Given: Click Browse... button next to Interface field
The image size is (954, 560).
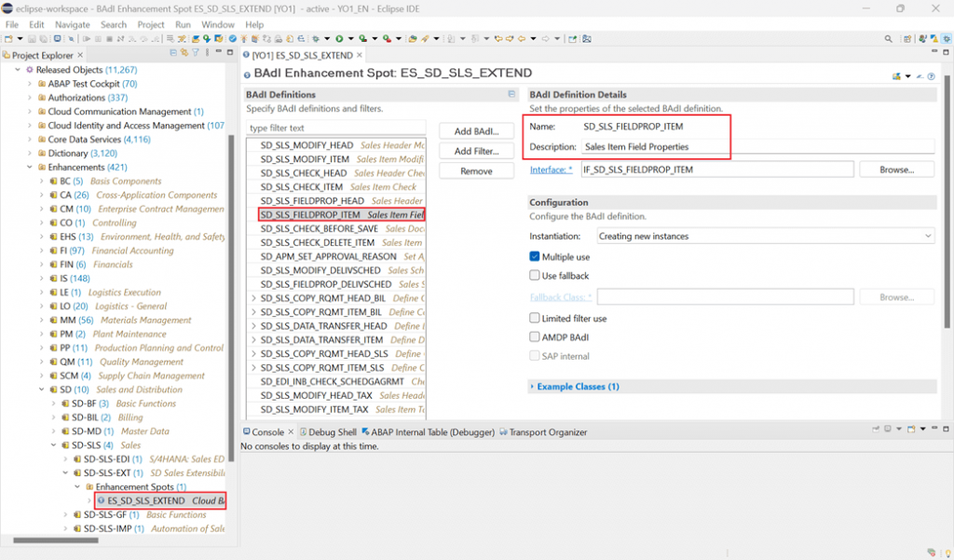Looking at the screenshot, I should point(897,170).
